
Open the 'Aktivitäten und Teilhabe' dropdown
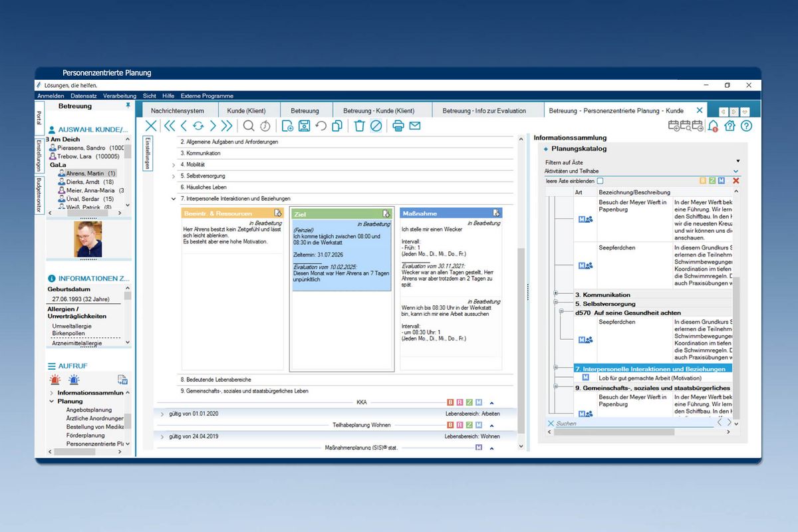pos(735,172)
